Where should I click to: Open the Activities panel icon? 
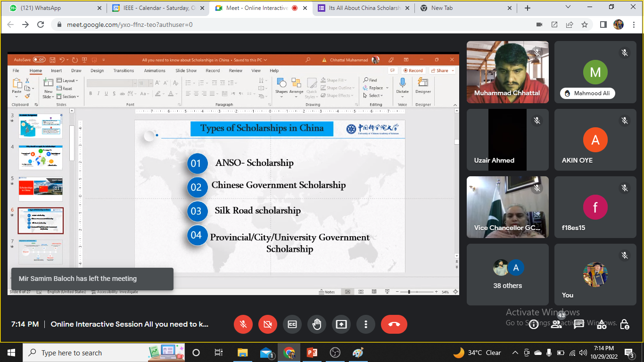[602, 324]
